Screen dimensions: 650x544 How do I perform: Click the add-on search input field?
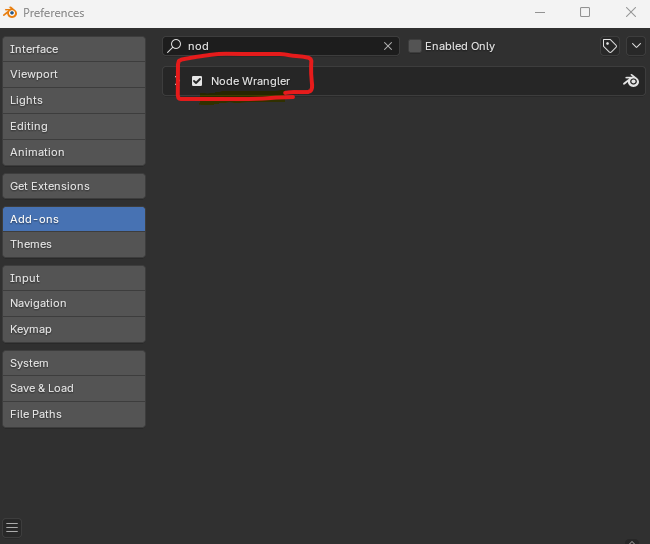pos(280,46)
